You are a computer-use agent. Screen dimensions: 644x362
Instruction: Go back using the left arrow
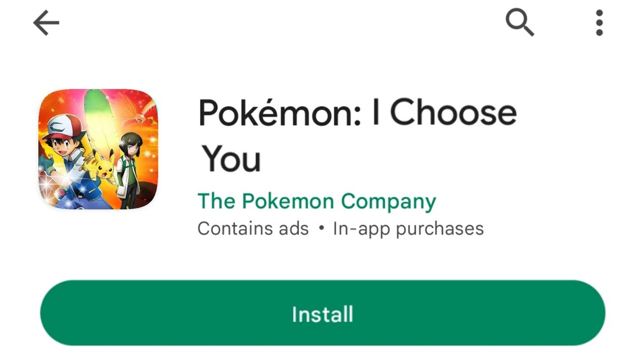(46, 23)
